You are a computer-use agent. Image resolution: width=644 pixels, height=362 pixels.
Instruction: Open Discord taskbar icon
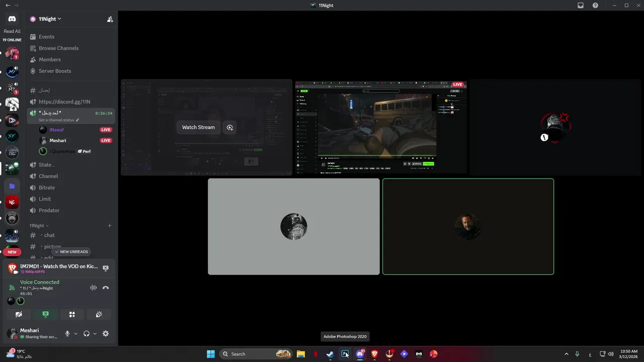click(360, 354)
